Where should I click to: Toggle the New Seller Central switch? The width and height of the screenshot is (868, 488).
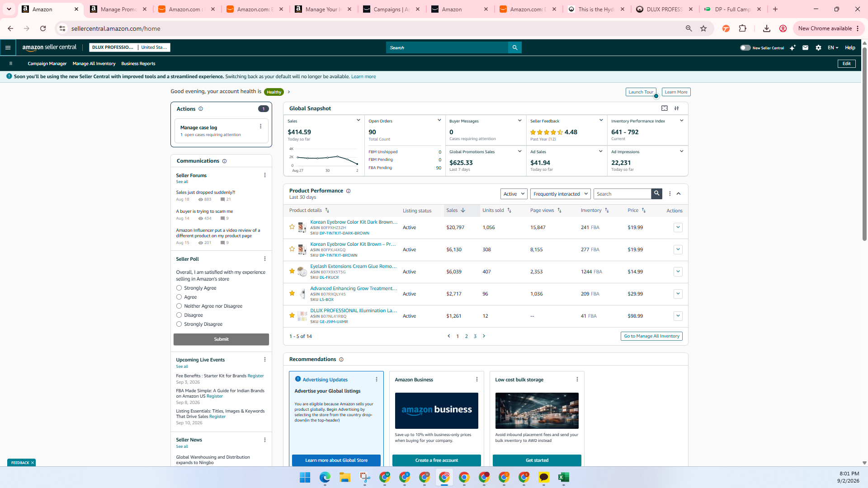point(745,47)
